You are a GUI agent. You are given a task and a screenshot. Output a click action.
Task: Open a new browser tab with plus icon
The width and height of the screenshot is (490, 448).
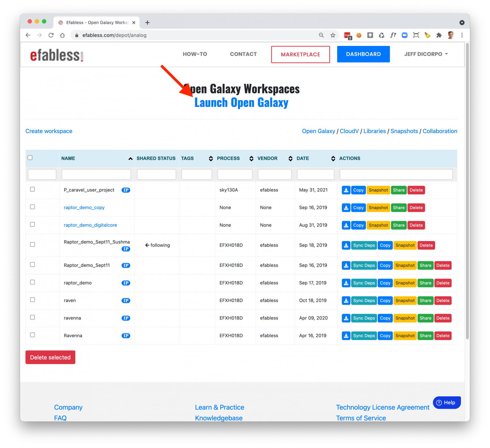tap(147, 23)
